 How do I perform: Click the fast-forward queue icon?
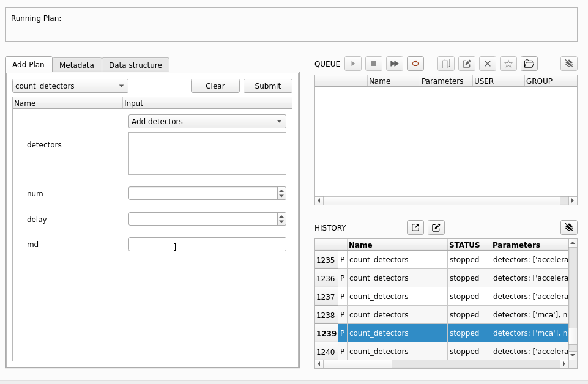pos(395,64)
